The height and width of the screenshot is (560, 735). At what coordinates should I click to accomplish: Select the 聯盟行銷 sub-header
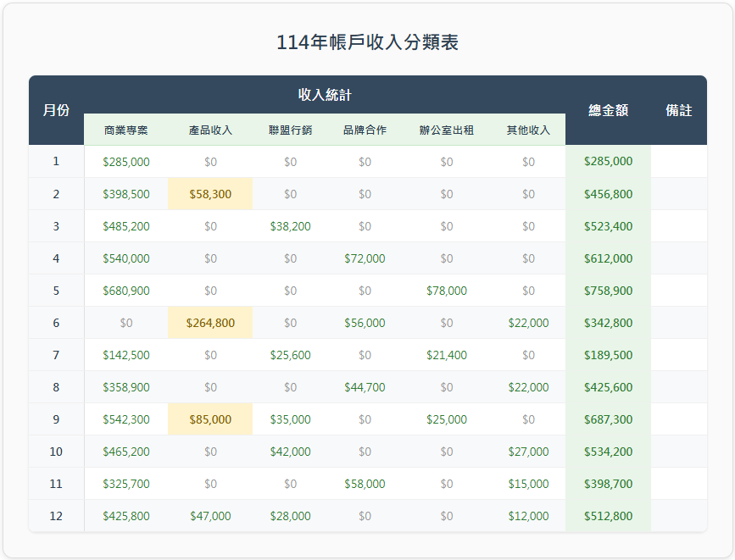click(290, 130)
